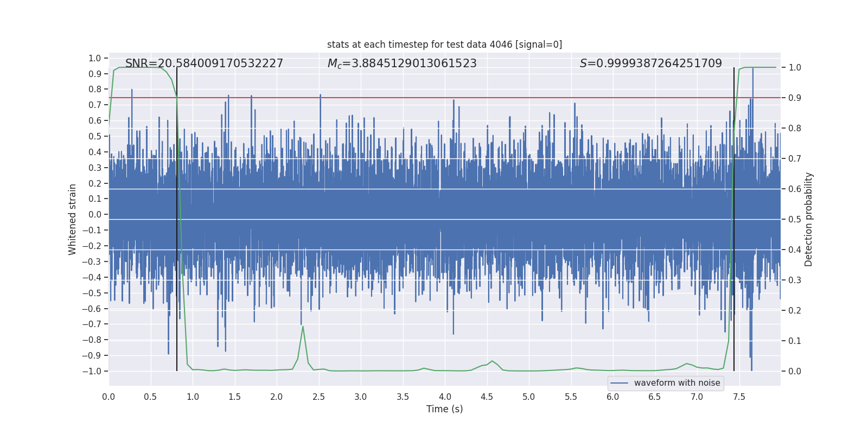Click the 'waveform with noise' legend label

pos(677,383)
